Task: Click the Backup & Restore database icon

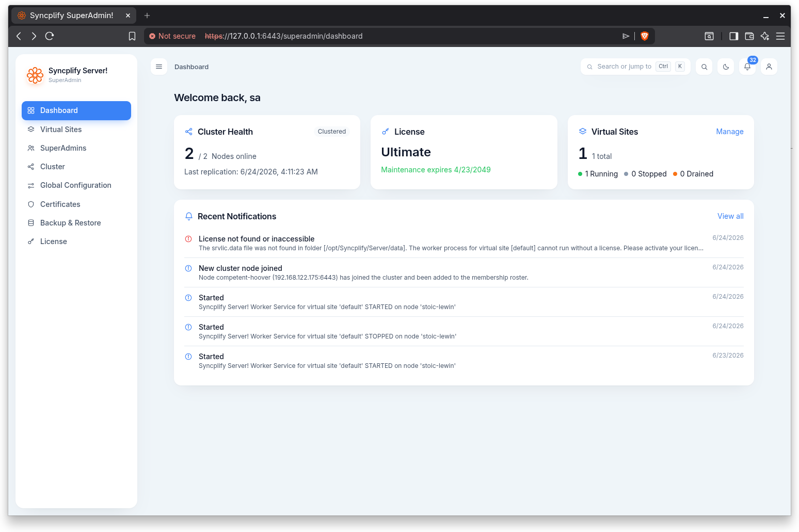Action: coord(31,223)
